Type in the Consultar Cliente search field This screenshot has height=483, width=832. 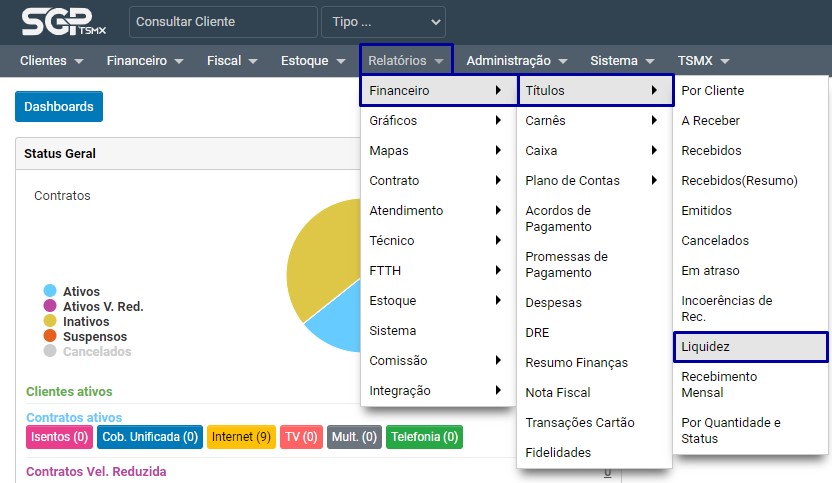click(x=223, y=22)
